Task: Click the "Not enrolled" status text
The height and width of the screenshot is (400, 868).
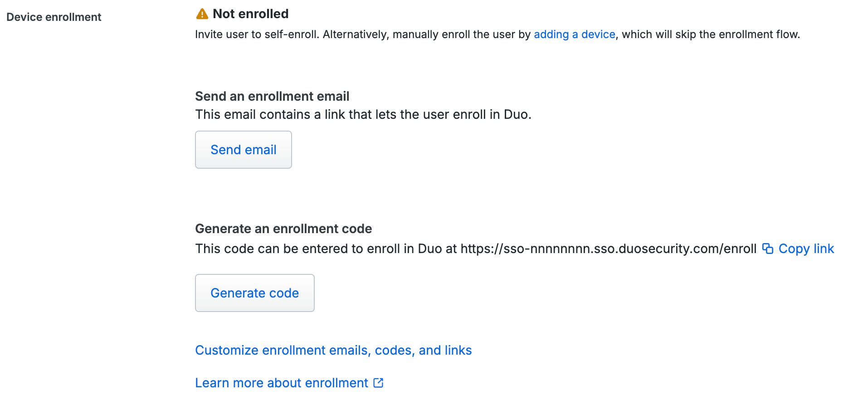Action: [x=250, y=14]
